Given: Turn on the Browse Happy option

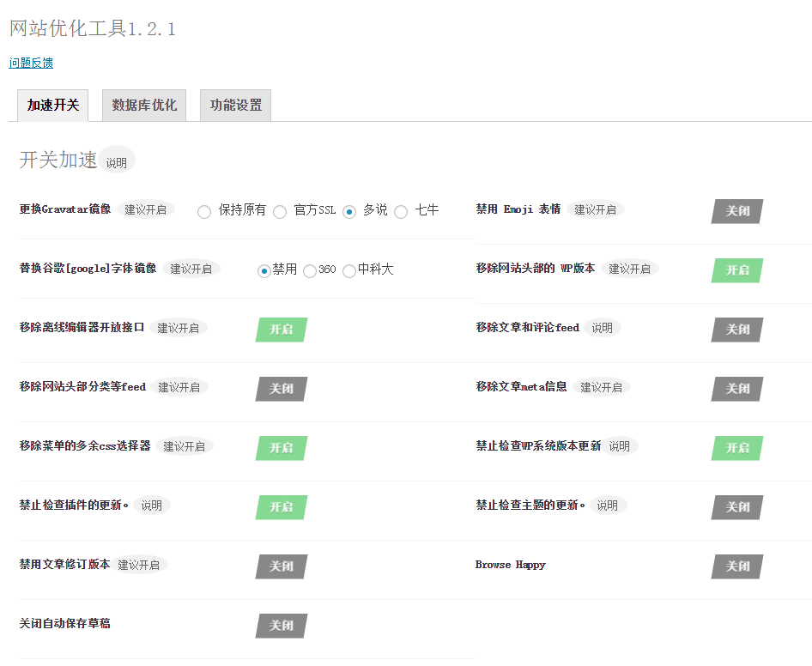Looking at the screenshot, I should click(736, 566).
